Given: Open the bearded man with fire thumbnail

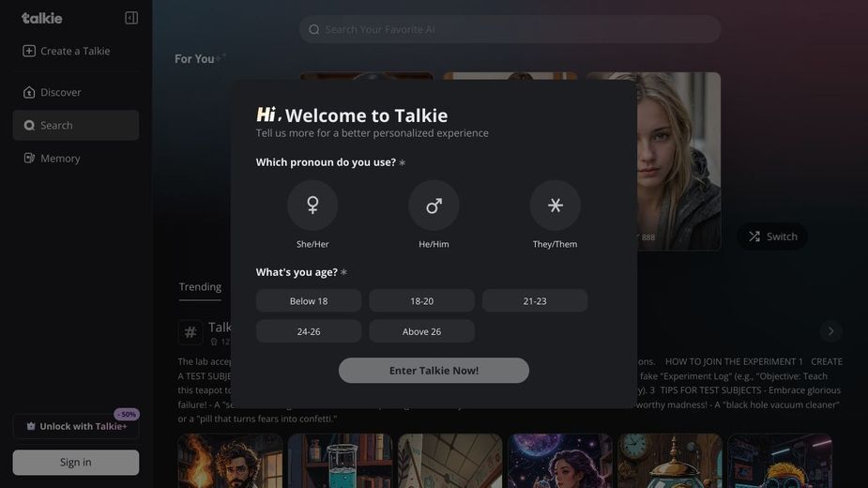Looking at the screenshot, I should (230, 461).
